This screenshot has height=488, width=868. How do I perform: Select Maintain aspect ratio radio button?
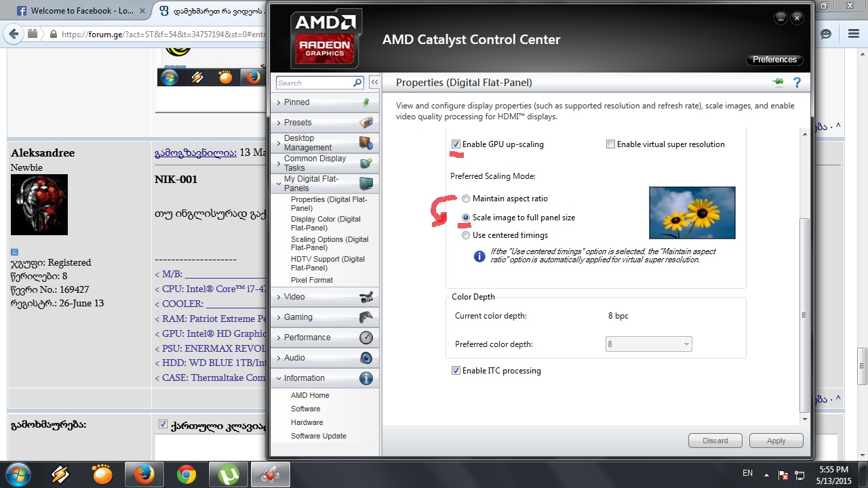465,199
